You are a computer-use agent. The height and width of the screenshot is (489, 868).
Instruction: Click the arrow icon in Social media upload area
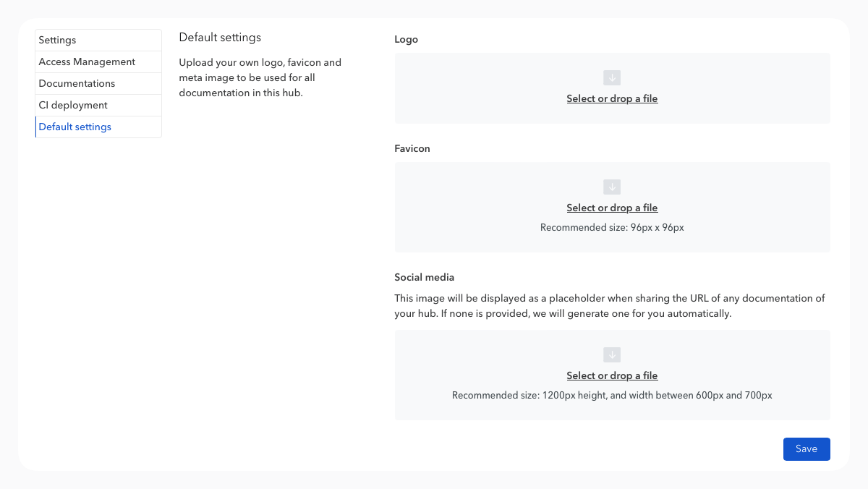(x=612, y=354)
